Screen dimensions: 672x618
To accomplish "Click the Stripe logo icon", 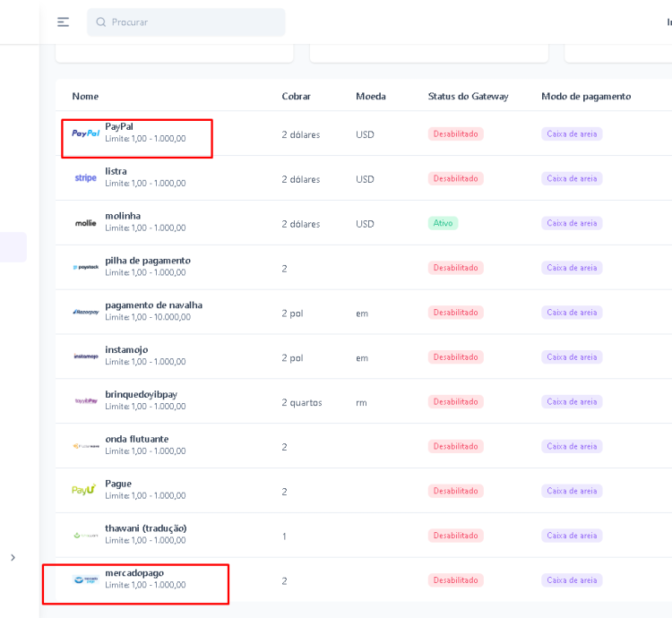I will click(x=86, y=178).
